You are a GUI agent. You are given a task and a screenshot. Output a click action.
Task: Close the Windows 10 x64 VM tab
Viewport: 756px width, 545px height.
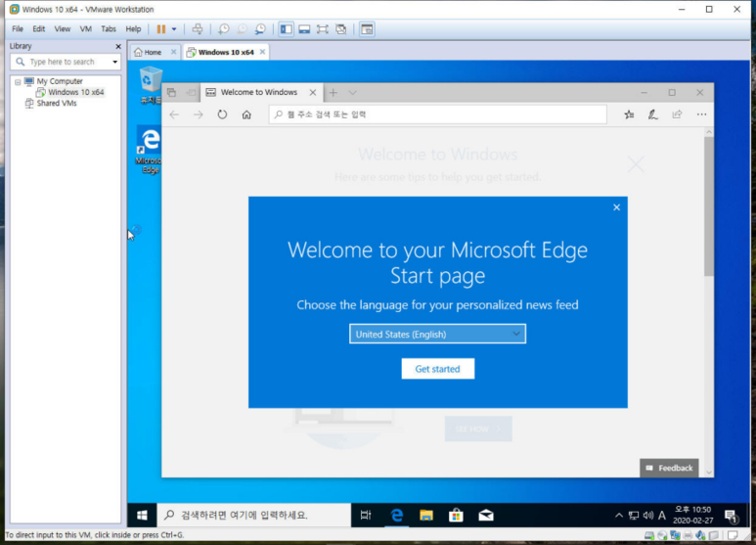pyautogui.click(x=262, y=52)
